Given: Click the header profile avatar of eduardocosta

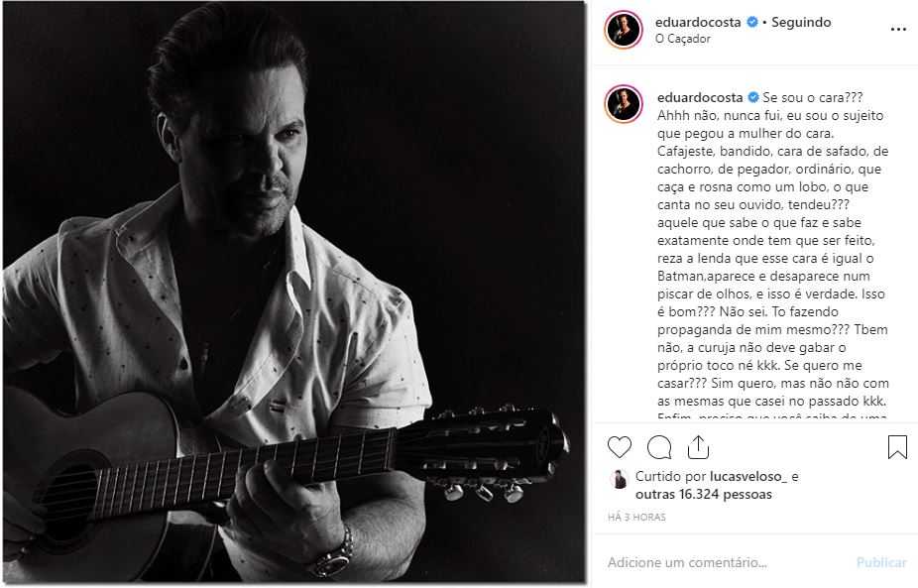Looking at the screenshot, I should pos(623,30).
